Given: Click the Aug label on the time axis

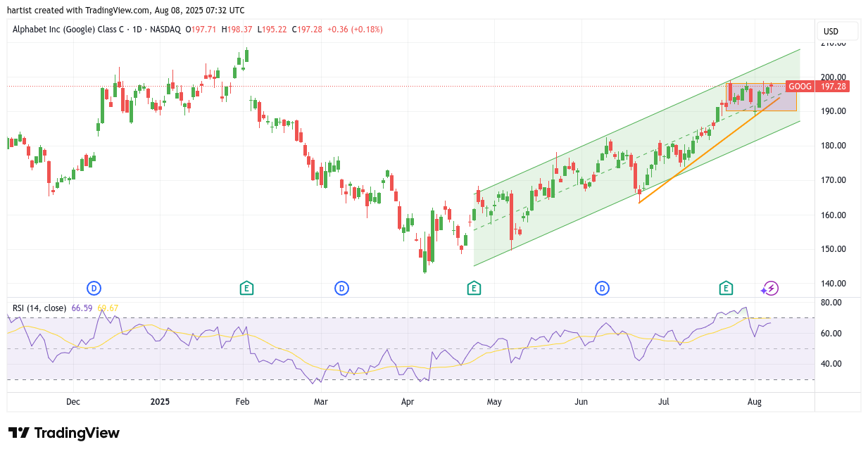Looking at the screenshot, I should coord(755,402).
